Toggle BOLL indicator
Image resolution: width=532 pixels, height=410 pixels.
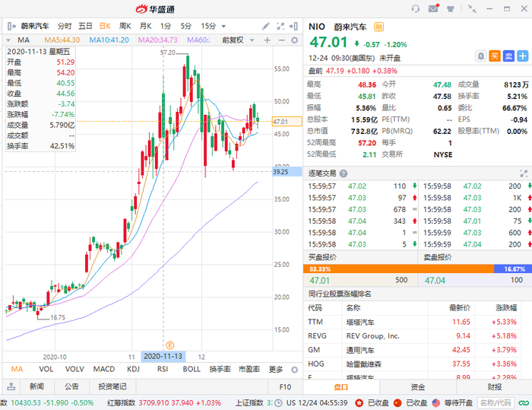click(x=192, y=369)
